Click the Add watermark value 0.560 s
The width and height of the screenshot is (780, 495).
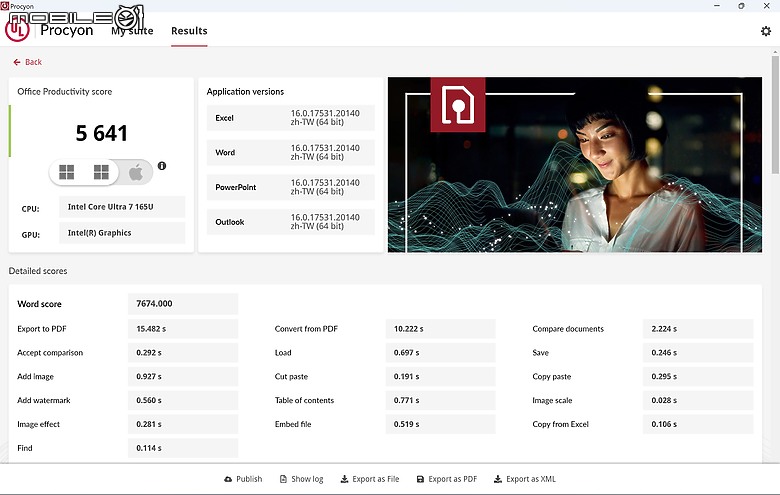(183, 400)
